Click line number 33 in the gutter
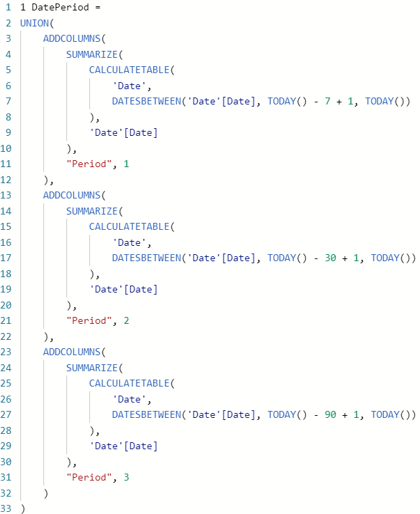Viewport: 420px width, 514px height. pyautogui.click(x=6, y=508)
